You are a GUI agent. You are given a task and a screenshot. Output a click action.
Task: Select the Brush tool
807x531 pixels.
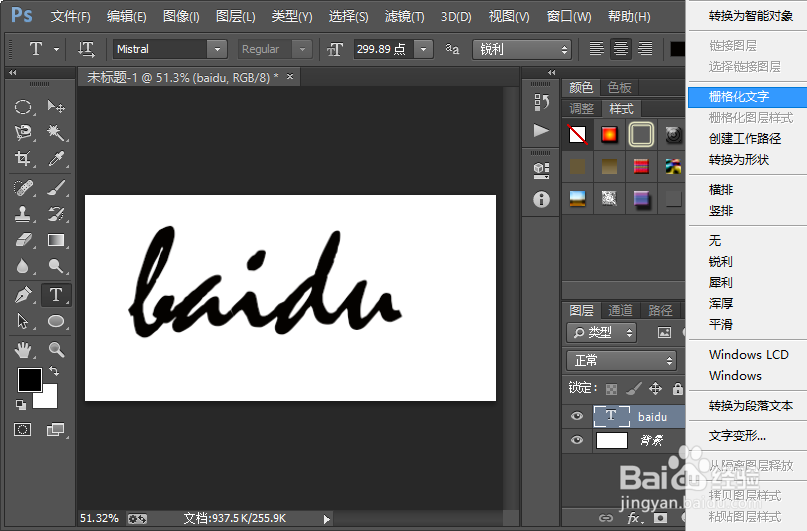[x=56, y=188]
